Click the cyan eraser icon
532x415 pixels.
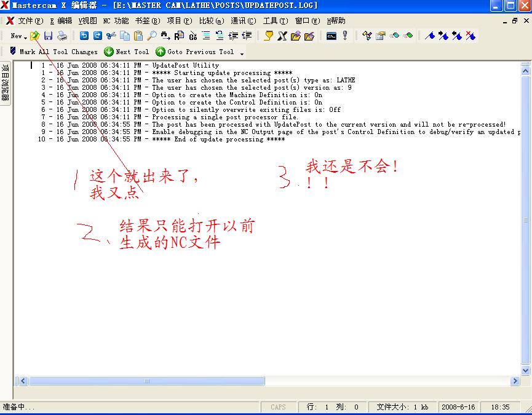394,36
